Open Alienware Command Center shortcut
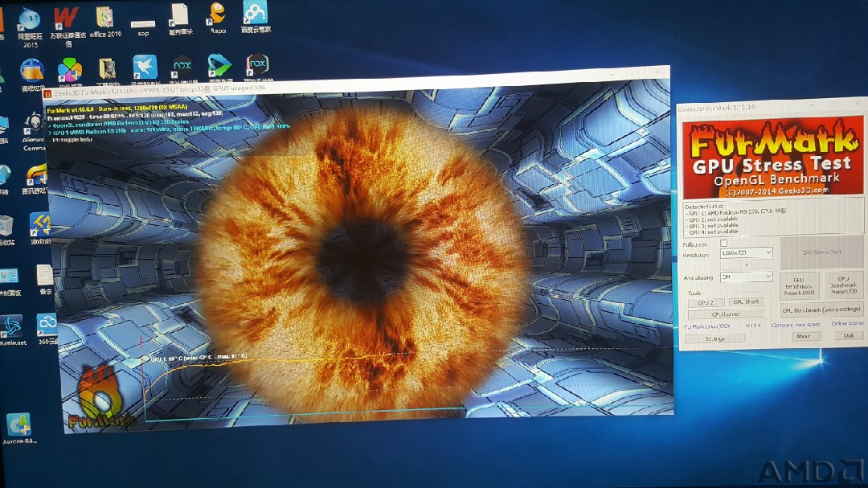This screenshot has width=868, height=488. point(33,130)
